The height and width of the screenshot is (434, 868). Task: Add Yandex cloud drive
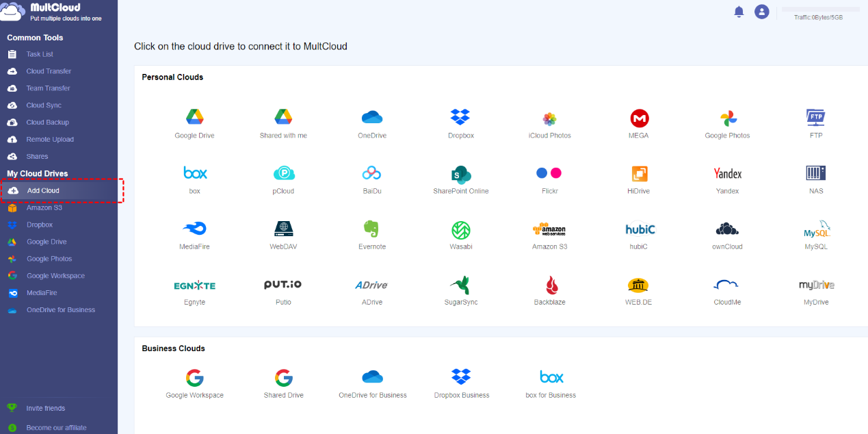(727, 179)
